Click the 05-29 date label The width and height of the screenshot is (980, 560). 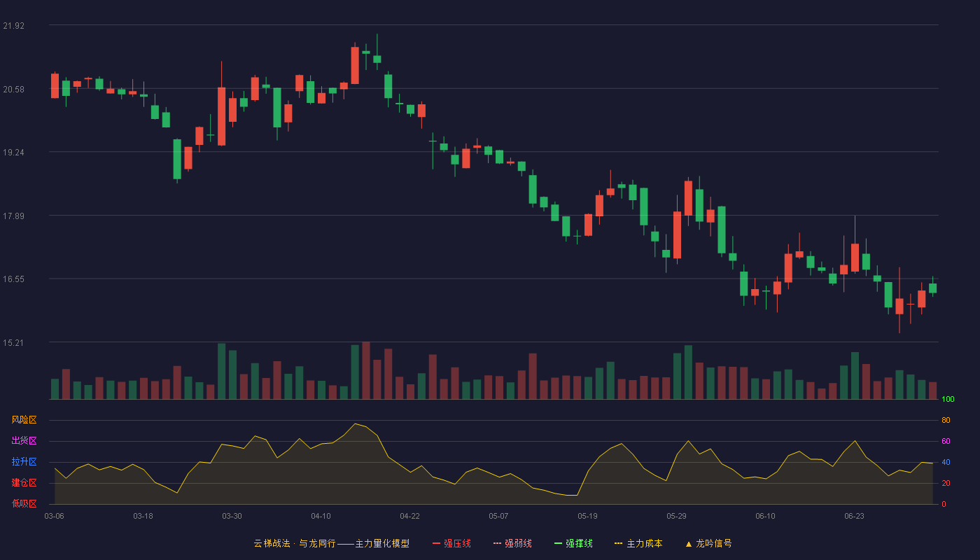(x=676, y=516)
